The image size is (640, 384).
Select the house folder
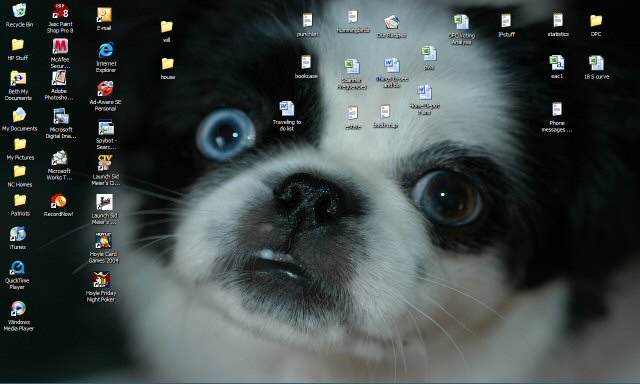coord(167,64)
